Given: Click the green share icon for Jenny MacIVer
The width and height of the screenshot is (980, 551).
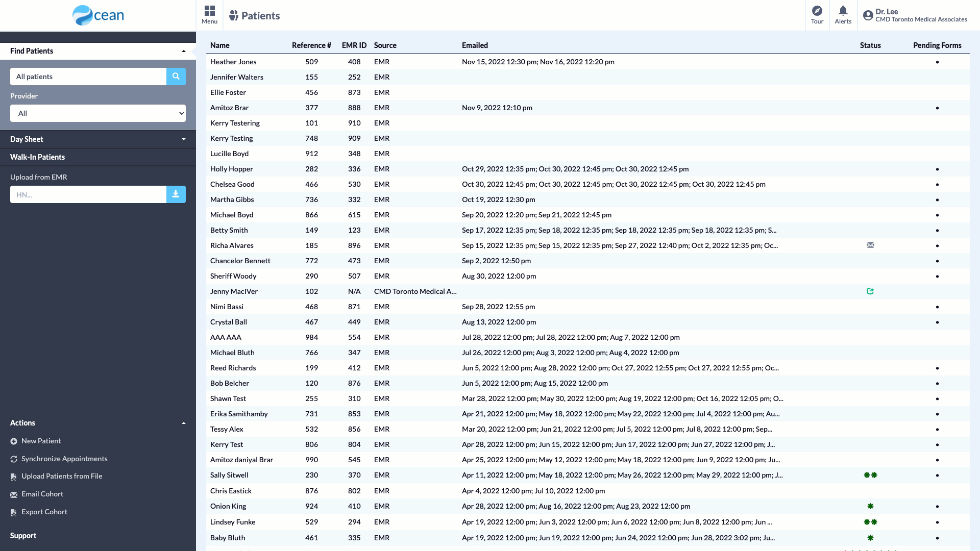Looking at the screenshot, I should click(x=870, y=291).
